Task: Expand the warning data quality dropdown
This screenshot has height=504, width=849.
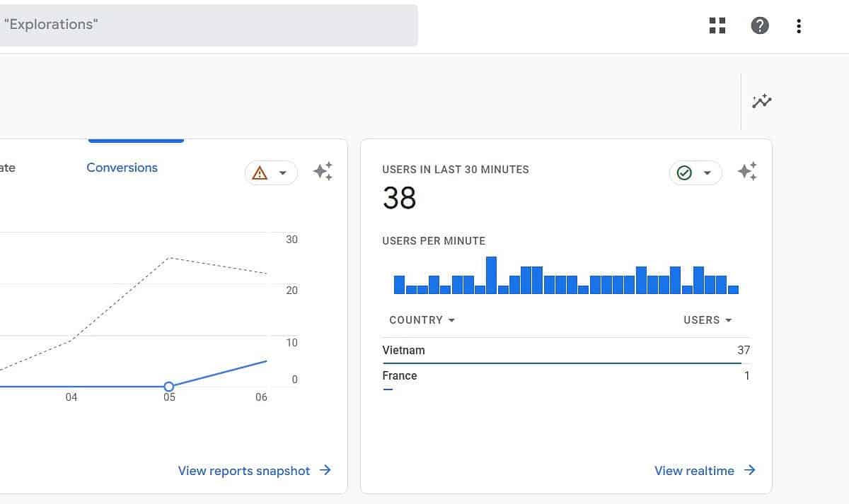Action: coord(283,173)
